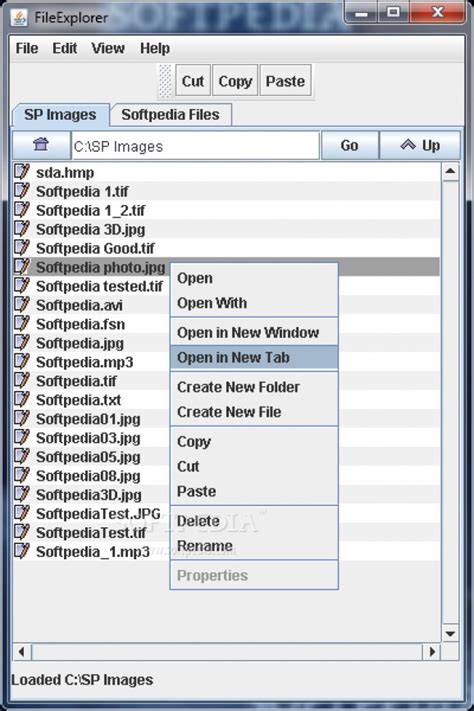Open the Help menu

click(x=155, y=48)
